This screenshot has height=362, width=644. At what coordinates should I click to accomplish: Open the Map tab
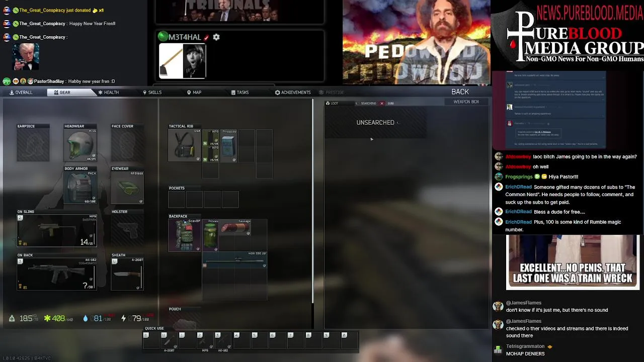pyautogui.click(x=194, y=93)
